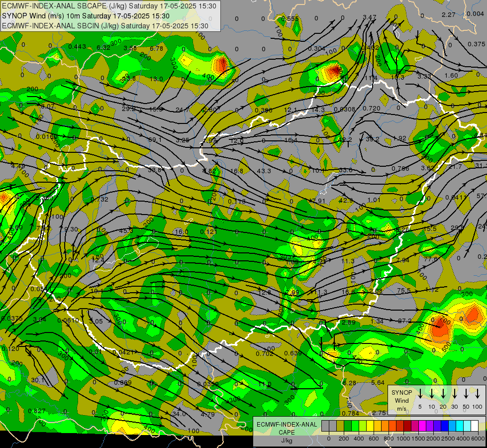This screenshot has height=448, width=487.
Task: Pick the pure yellow CAPE legend swatch
Action: 370,426
